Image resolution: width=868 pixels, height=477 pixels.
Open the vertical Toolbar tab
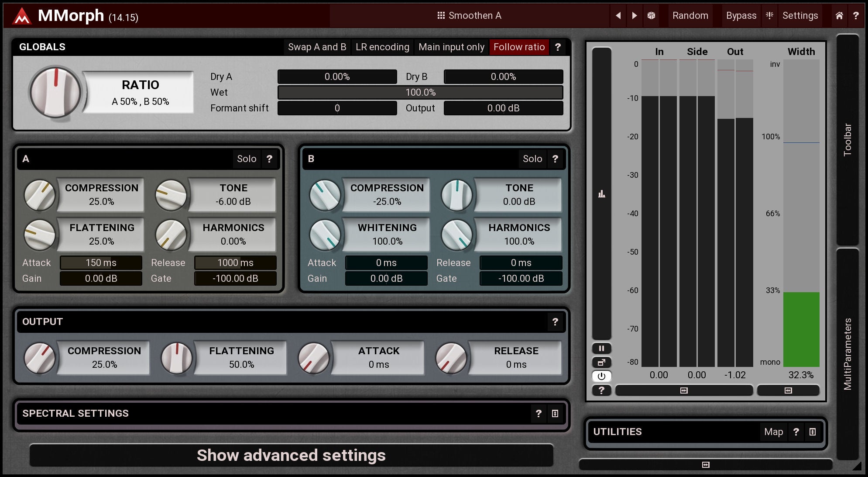(x=847, y=140)
